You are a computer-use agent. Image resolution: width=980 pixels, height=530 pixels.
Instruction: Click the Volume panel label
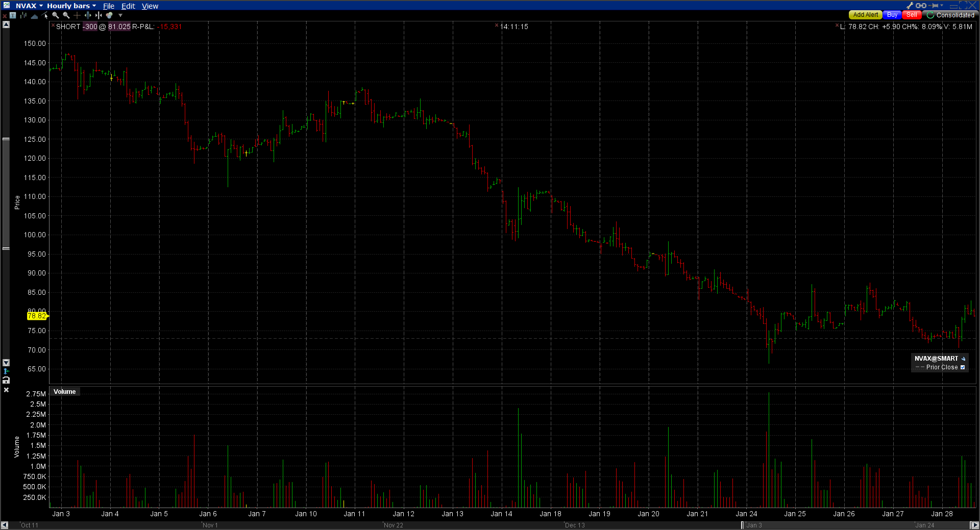pyautogui.click(x=64, y=392)
